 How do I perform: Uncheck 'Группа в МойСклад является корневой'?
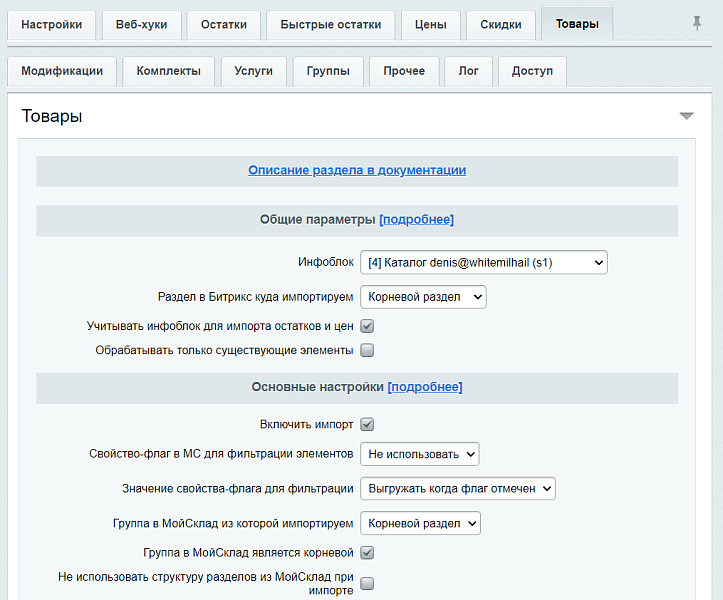(367, 552)
